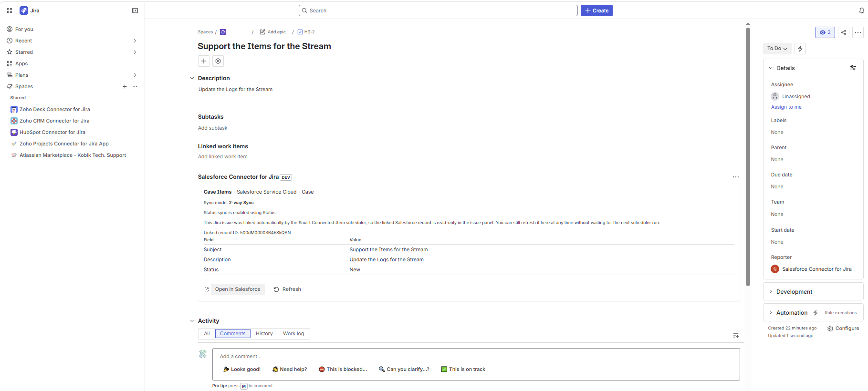Open Salesforce Connector panel ellipsis menu
The width and height of the screenshot is (868, 391).
(x=735, y=177)
